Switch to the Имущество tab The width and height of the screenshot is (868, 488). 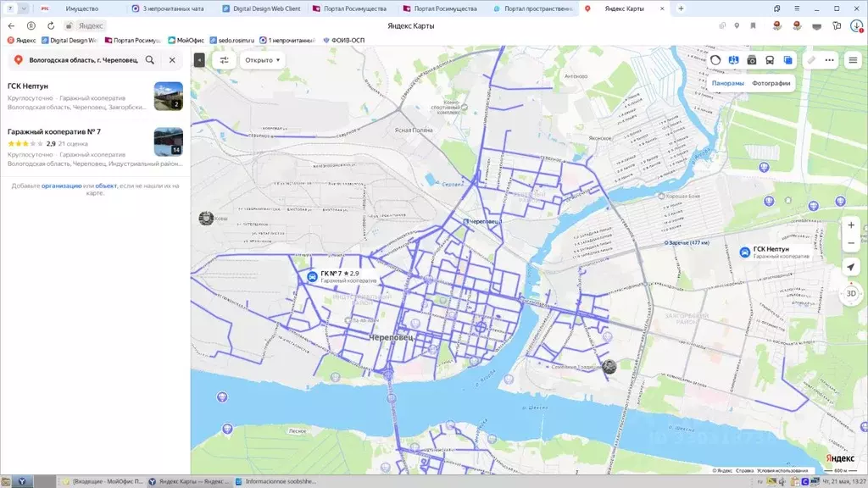(81, 8)
